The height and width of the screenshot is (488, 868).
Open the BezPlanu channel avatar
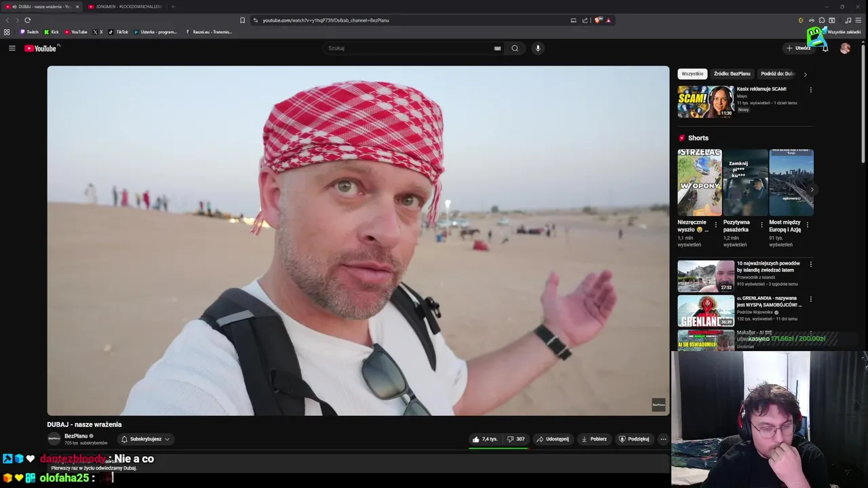click(54, 439)
